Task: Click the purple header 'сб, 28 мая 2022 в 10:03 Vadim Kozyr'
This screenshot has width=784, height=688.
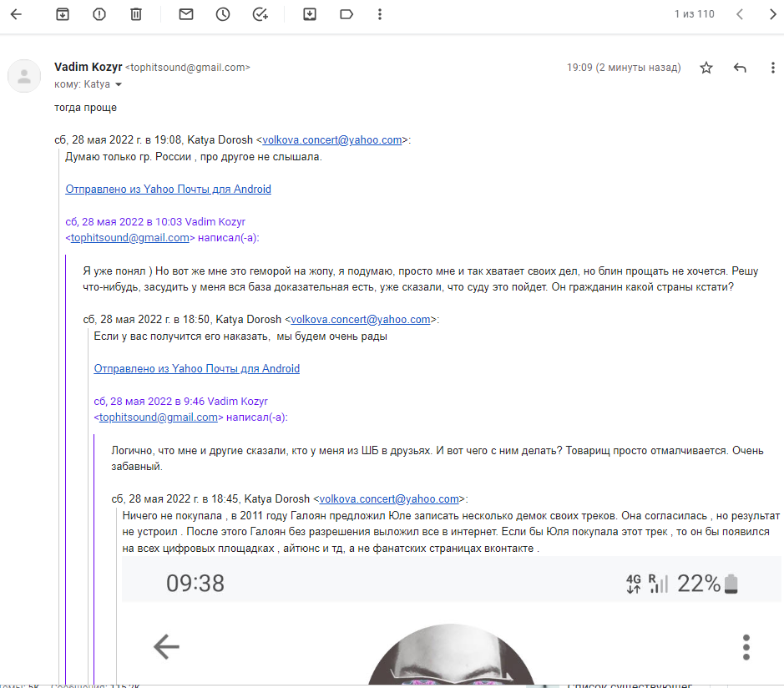Action: [x=155, y=221]
